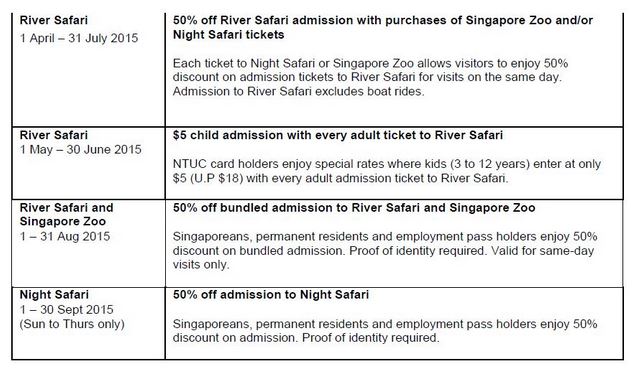Click the 'Each ticket to Night Safari' paragraph
The image size is (636, 377).
[x=371, y=77]
